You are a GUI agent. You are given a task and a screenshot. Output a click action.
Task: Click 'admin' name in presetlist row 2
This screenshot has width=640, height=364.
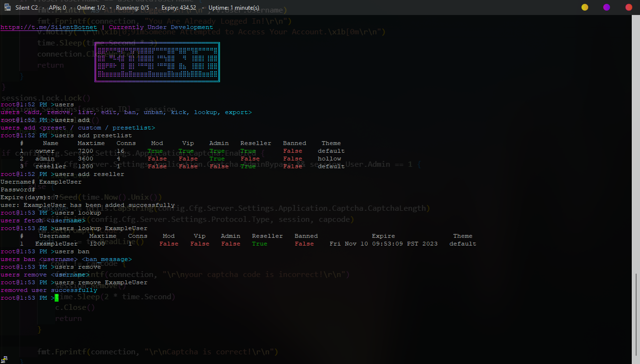(x=45, y=159)
